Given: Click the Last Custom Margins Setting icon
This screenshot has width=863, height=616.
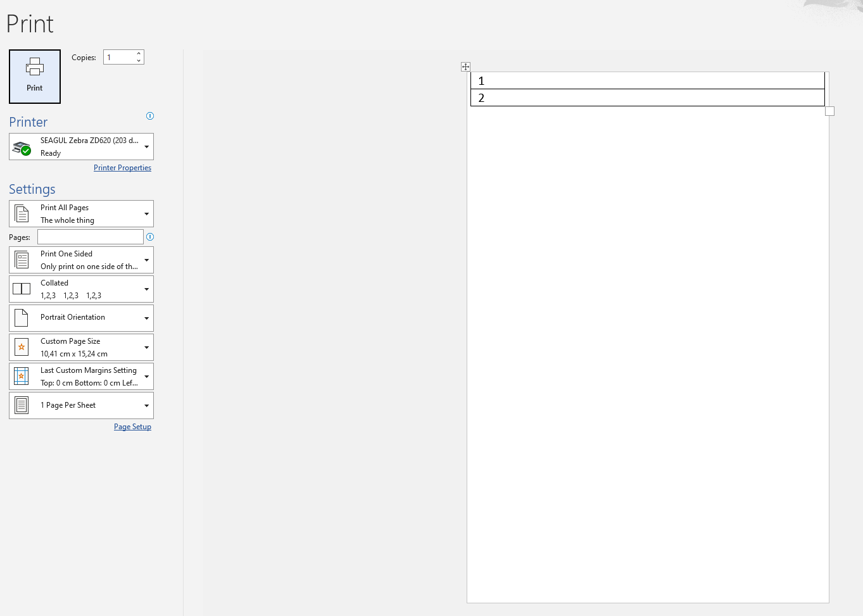Looking at the screenshot, I should (x=22, y=375).
